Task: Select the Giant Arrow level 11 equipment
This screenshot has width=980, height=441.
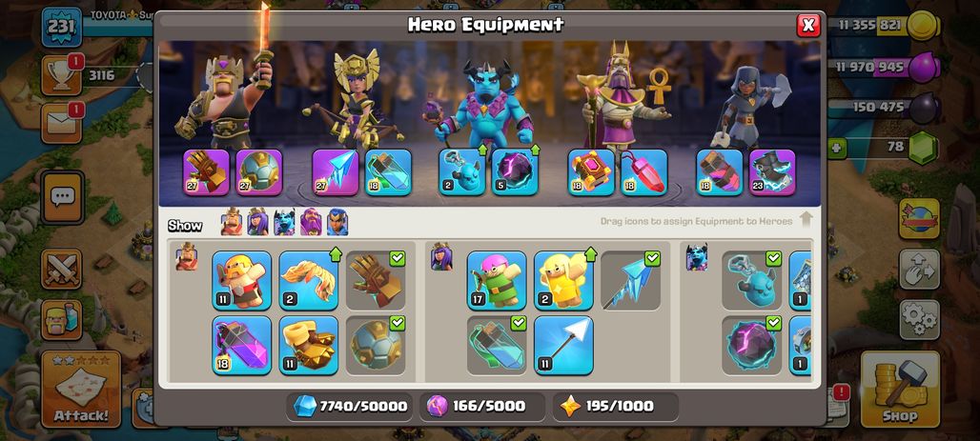Action: coord(563,346)
